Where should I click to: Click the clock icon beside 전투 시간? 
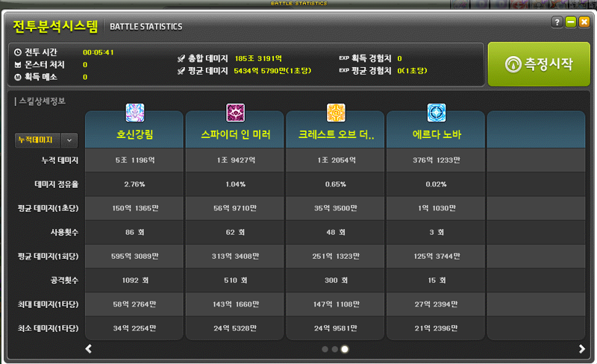[x=17, y=52]
